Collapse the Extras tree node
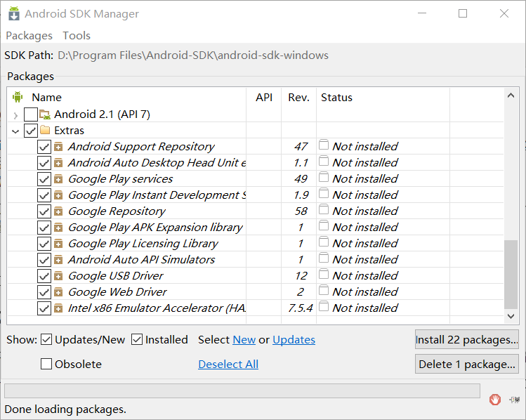Image resolution: width=526 pixels, height=420 pixels. (x=15, y=131)
